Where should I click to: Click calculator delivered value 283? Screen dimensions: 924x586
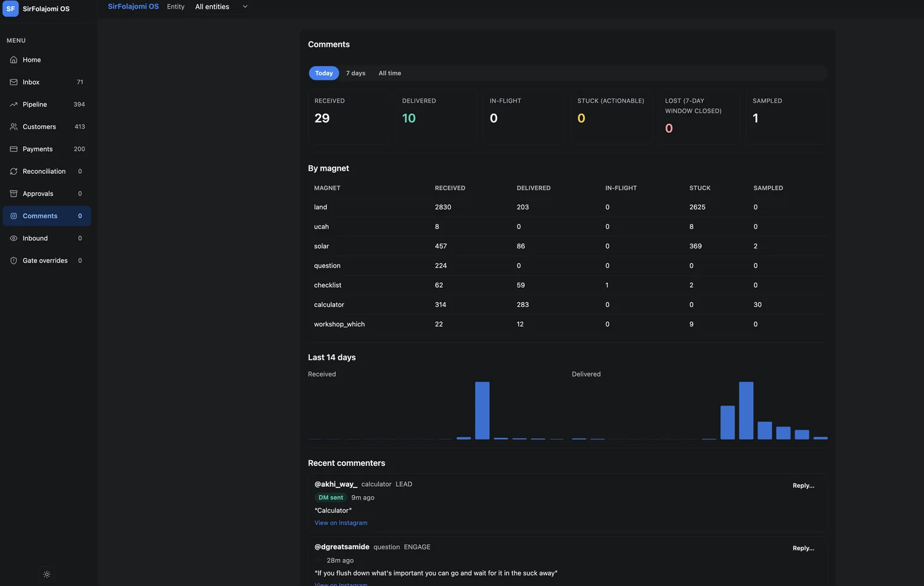pos(523,305)
